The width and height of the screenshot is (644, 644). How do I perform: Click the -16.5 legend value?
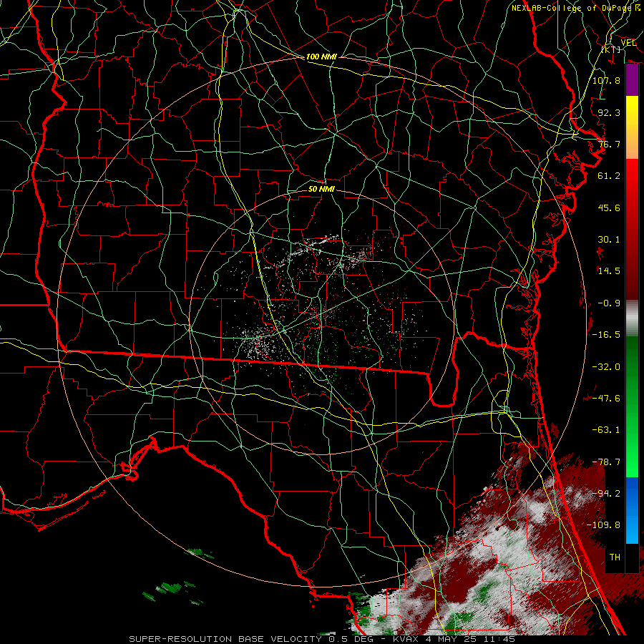coord(606,334)
